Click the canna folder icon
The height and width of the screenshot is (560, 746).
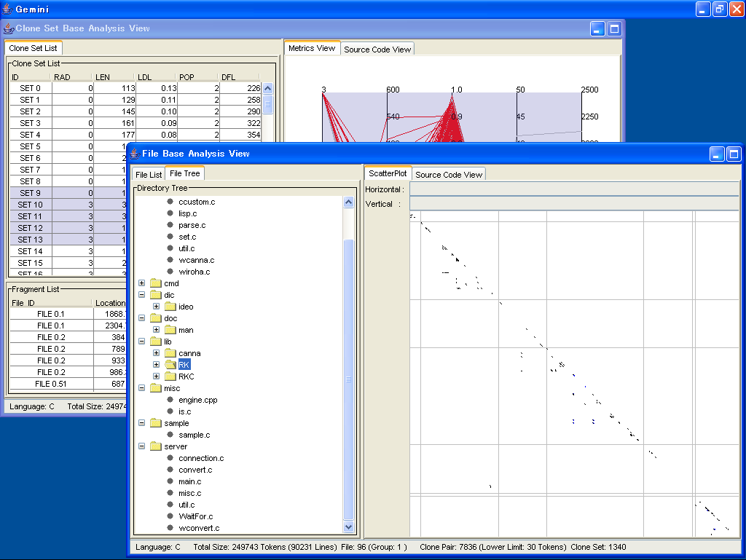point(170,353)
